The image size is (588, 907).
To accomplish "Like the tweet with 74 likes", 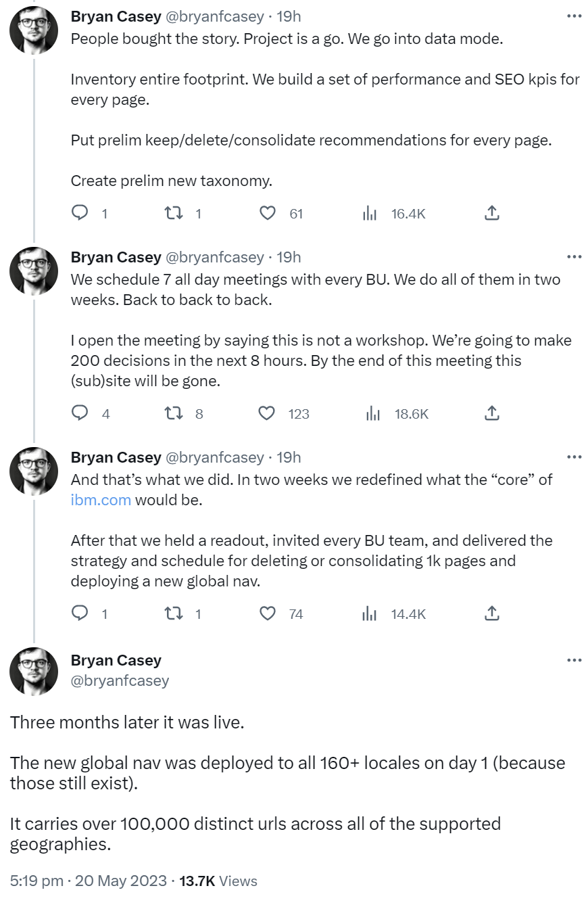I will click(x=268, y=613).
